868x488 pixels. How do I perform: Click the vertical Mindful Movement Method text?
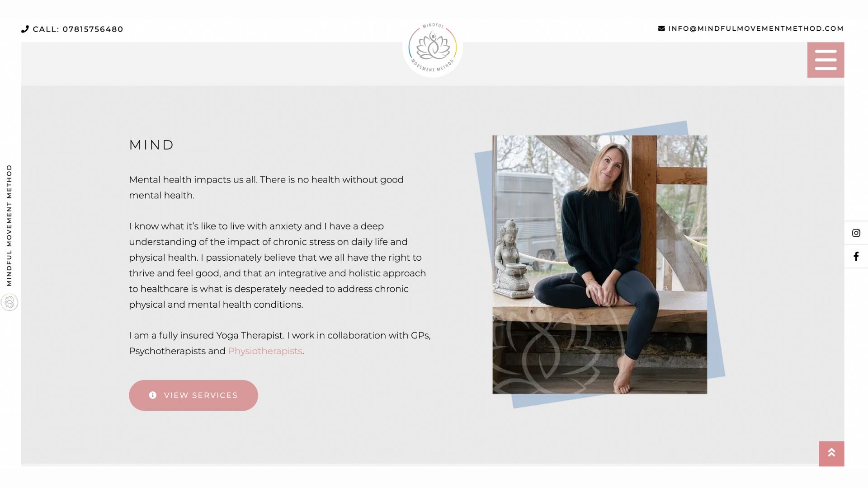click(x=9, y=225)
